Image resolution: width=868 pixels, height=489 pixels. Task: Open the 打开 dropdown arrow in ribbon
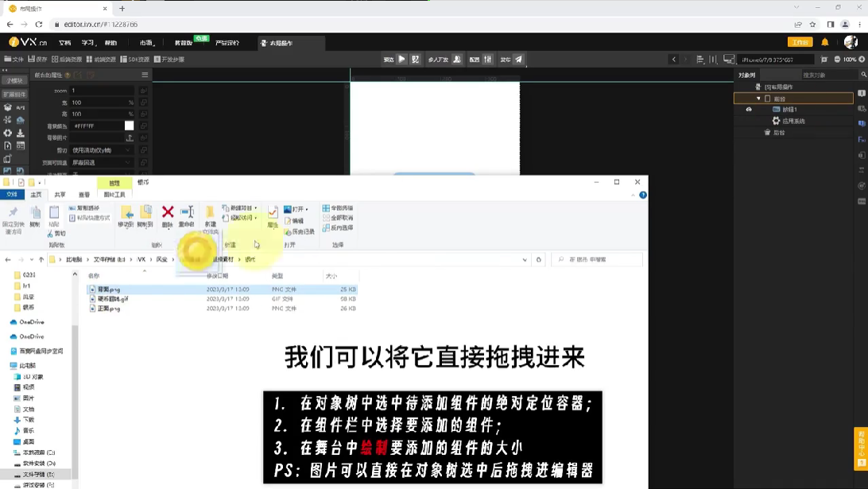click(x=307, y=209)
